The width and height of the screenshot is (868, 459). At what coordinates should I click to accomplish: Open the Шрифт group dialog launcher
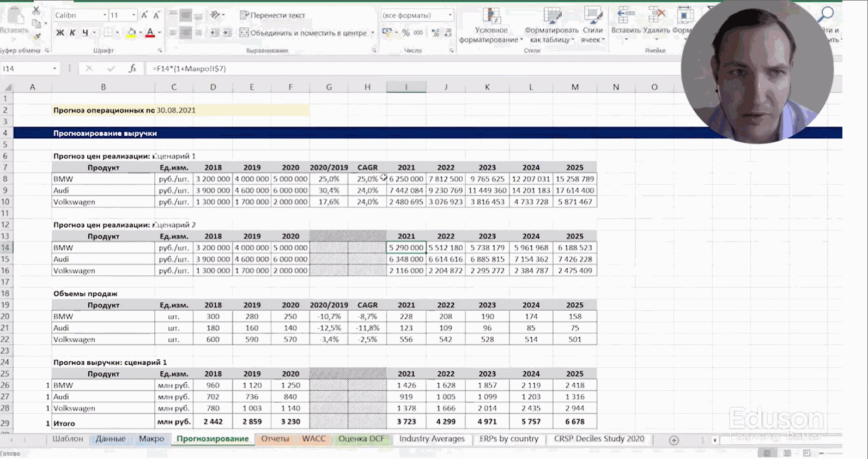(160, 51)
